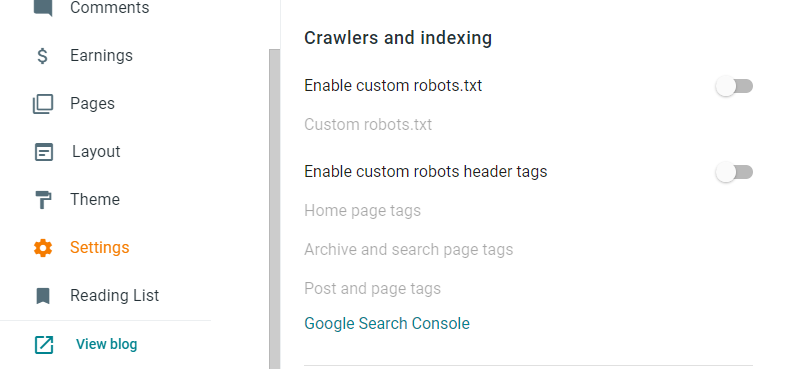The height and width of the screenshot is (369, 793).
Task: Click the sidebar vertical scrollbar
Action: tap(275, 209)
